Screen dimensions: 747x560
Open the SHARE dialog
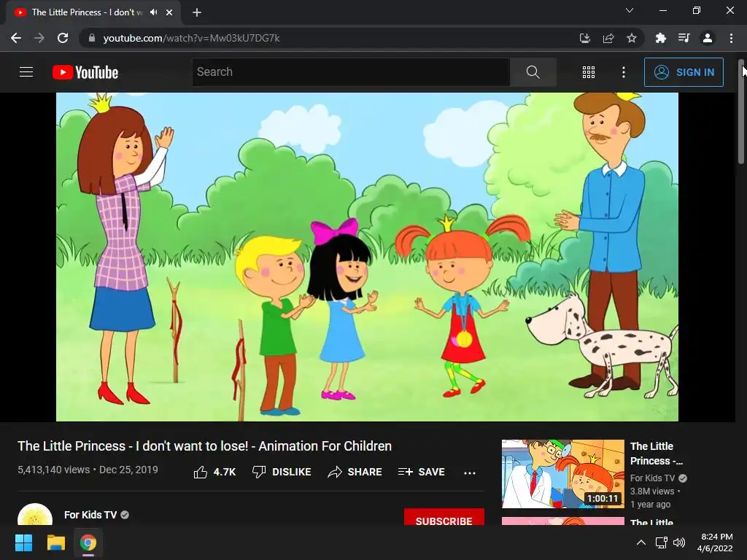tap(355, 472)
